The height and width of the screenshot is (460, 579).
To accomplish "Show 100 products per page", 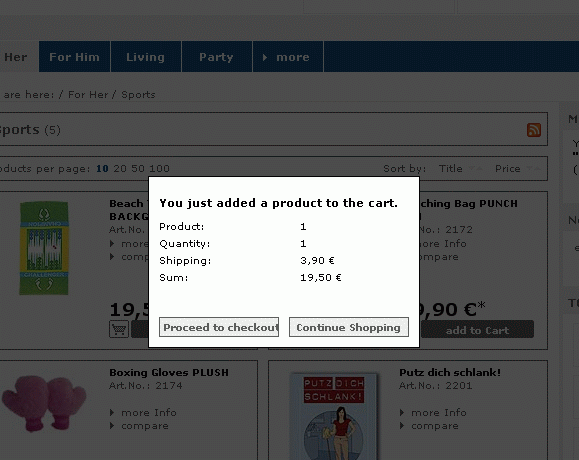I will pos(159,169).
